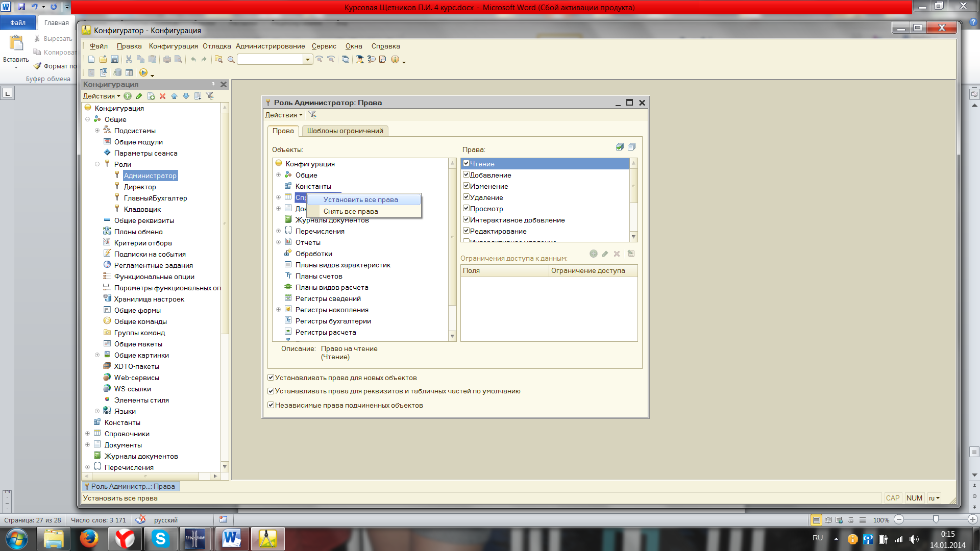This screenshot has width=980, height=551.
Task: Click the update database configuration cylinder icon
Action: click(x=117, y=72)
